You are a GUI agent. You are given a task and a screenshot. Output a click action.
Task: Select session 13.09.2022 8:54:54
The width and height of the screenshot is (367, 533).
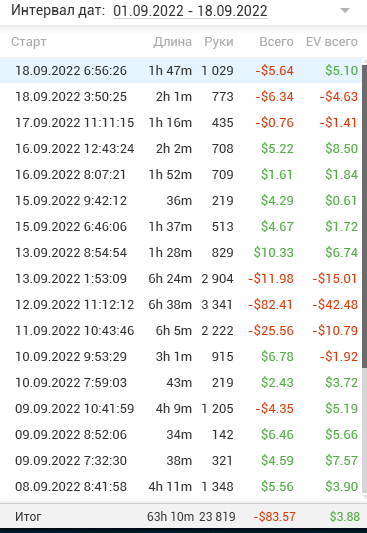[x=181, y=253]
